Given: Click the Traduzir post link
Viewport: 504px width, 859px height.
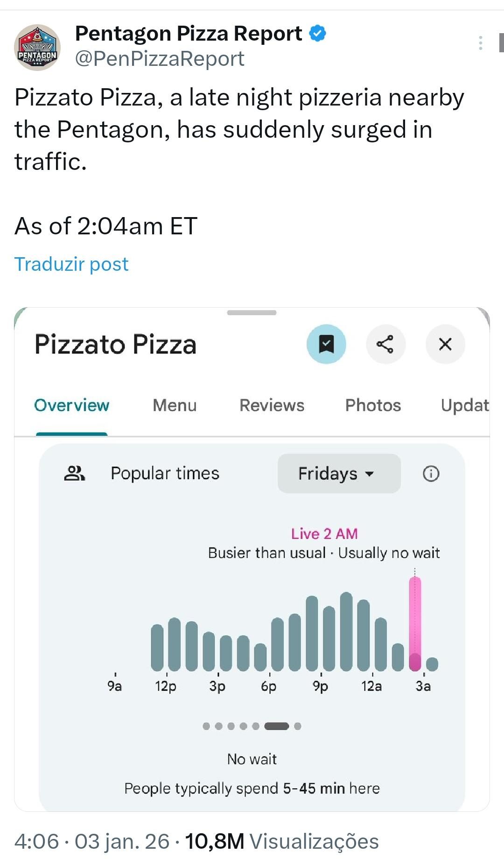Looking at the screenshot, I should pyautogui.click(x=71, y=264).
